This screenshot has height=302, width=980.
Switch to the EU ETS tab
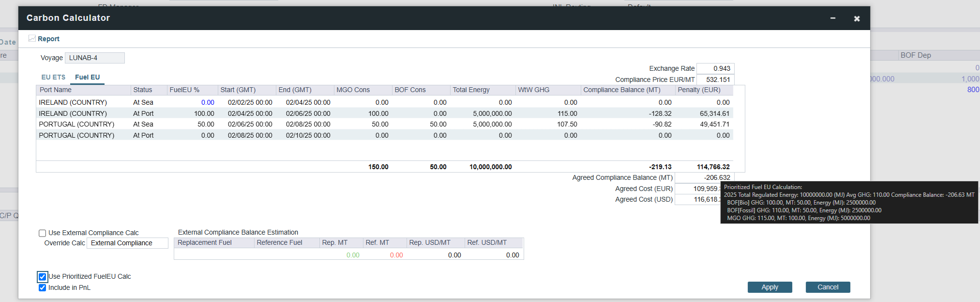click(x=53, y=78)
